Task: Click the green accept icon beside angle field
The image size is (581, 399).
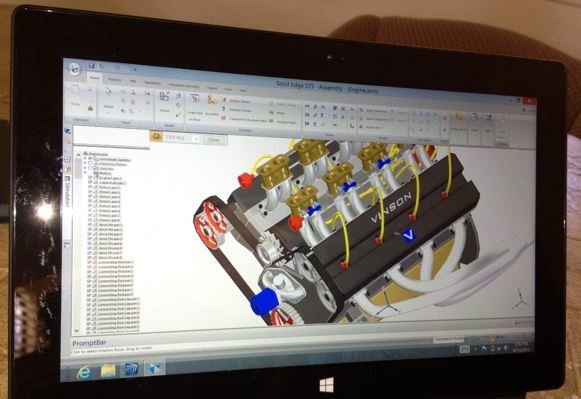Action: coord(156,137)
